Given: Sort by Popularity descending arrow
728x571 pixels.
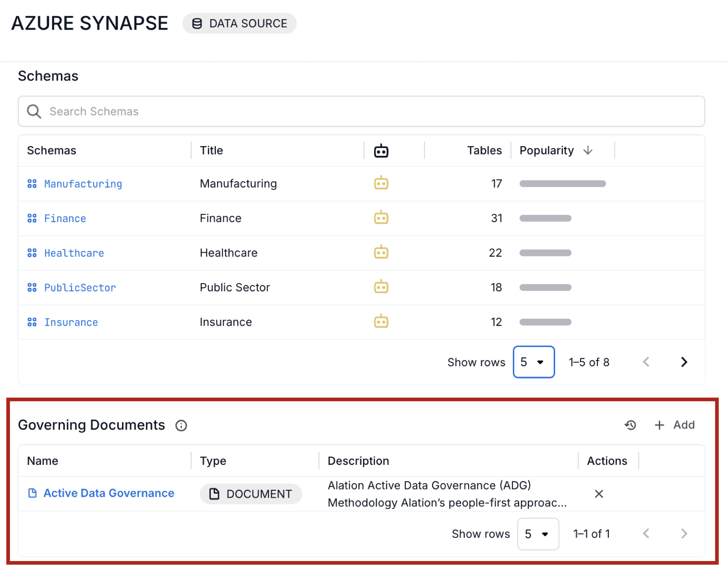Looking at the screenshot, I should click(x=588, y=150).
